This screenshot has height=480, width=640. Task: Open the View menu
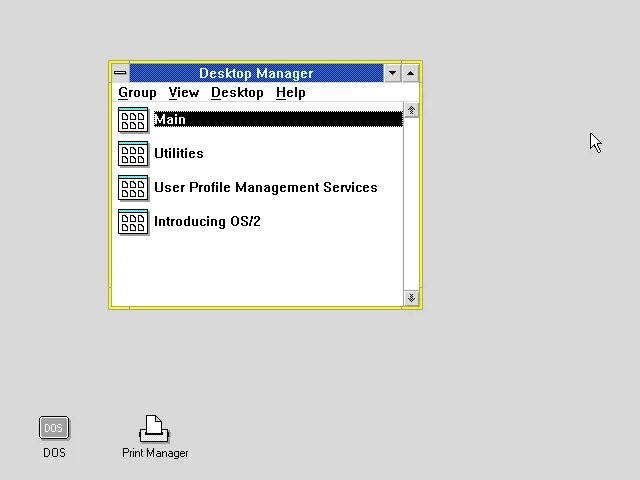tap(184, 93)
